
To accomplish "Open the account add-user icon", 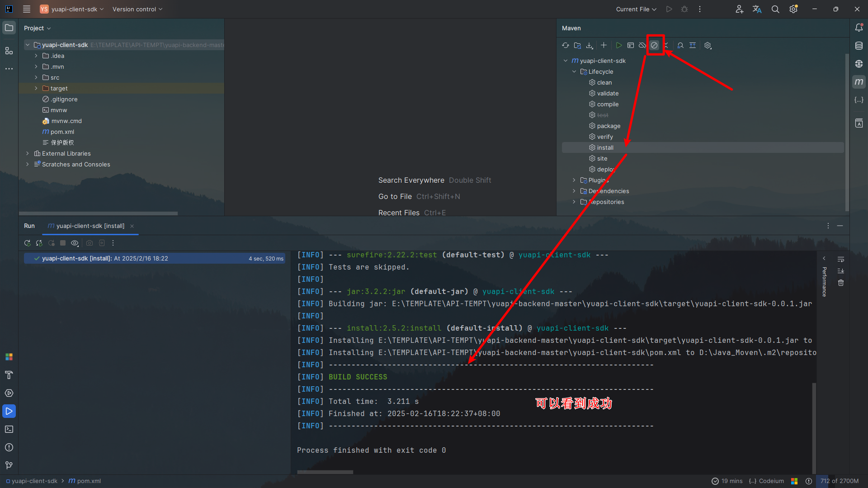I will 739,9.
